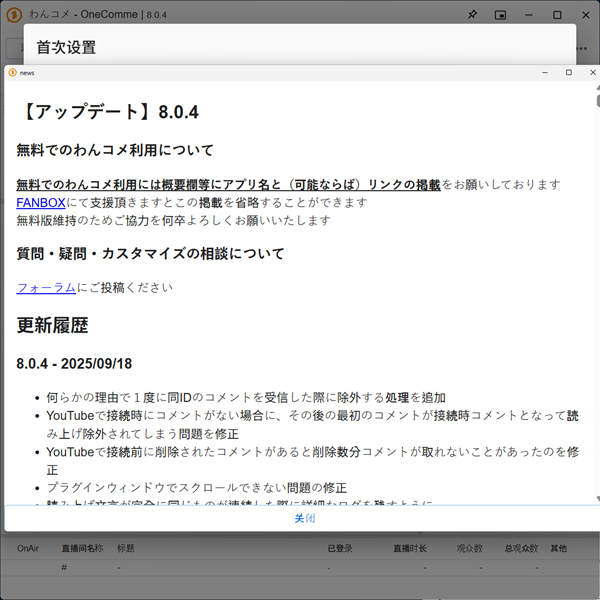Click the 首次设置 dialog title
This screenshot has width=600, height=600.
coord(66,47)
